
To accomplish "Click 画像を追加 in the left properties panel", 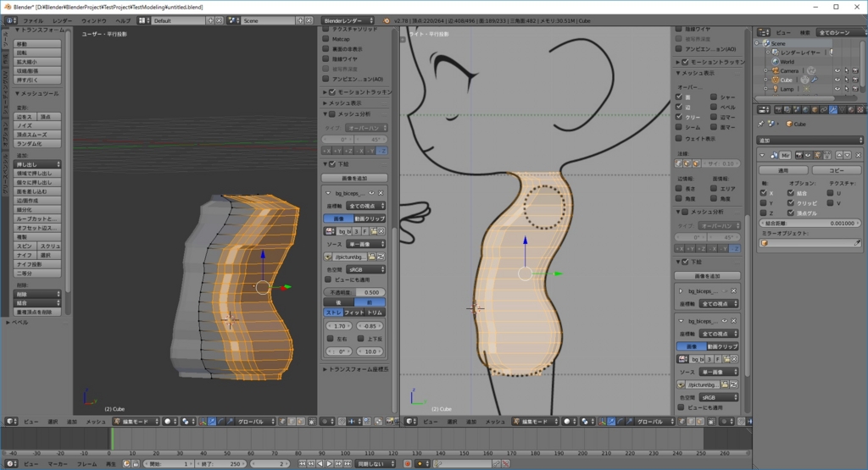I will click(355, 178).
